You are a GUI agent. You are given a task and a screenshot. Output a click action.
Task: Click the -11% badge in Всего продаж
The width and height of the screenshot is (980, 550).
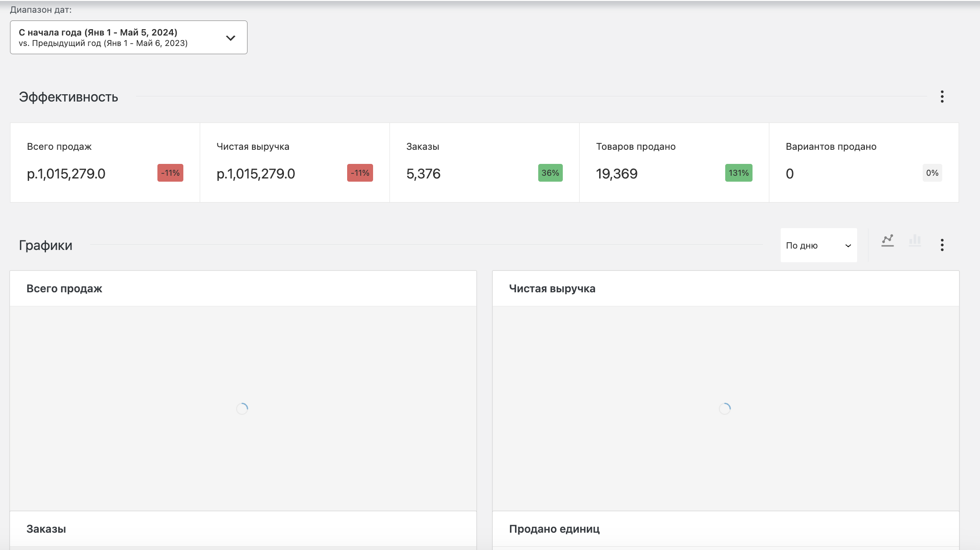coord(170,173)
